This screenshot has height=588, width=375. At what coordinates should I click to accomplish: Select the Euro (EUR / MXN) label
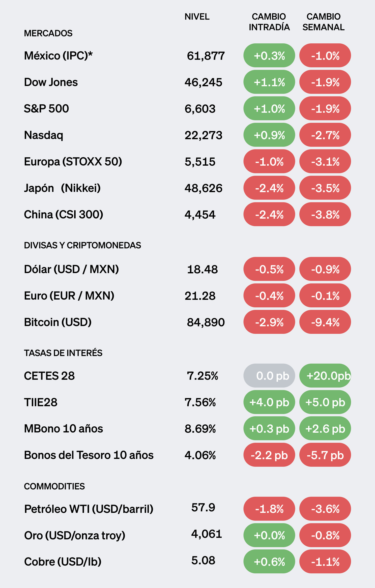[69, 296]
